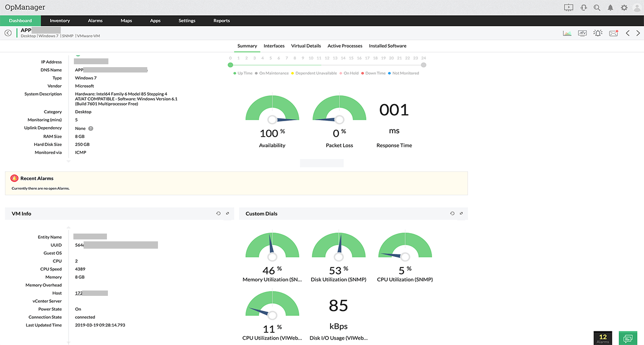Viewport: 644px width, 345px height.
Task: Collapse the VM Info widget
Action: [227, 214]
